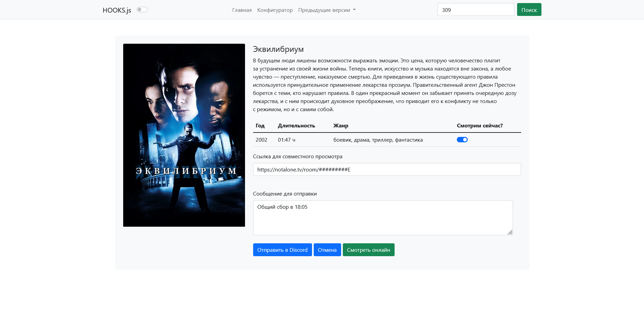Image resolution: width=644 pixels, height=327 pixels.
Task: Click the Год column header
Action: [x=260, y=125]
